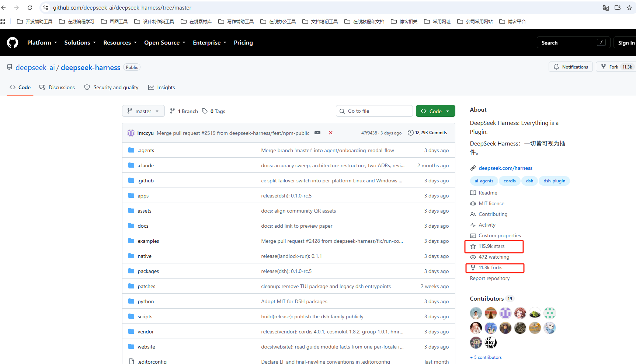This screenshot has width=636, height=364.
Task: Open the deepseek-ai owner link
Action: (35, 67)
